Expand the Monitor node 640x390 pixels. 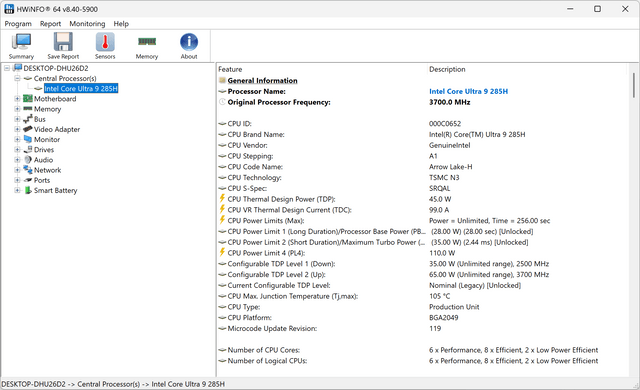[17, 140]
